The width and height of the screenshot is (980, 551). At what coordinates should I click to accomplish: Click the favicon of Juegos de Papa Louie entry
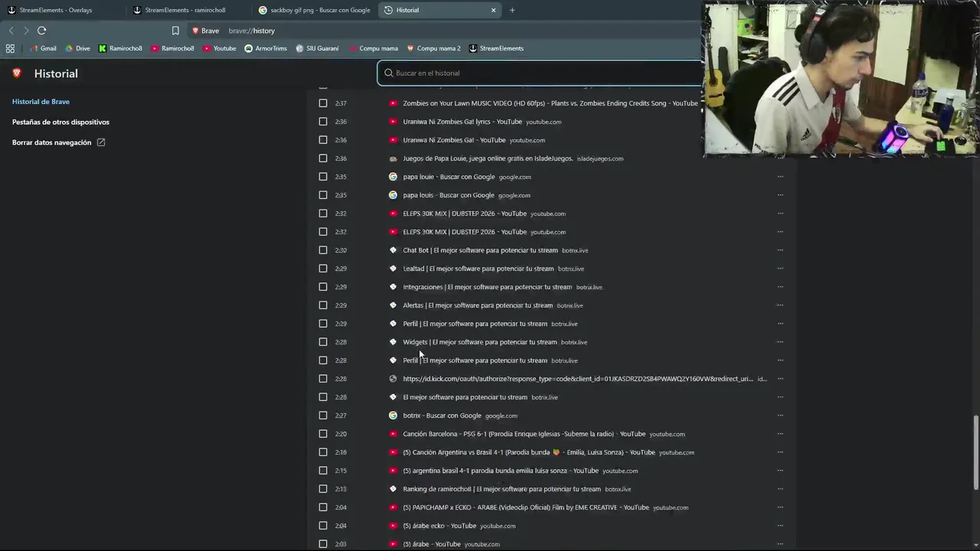pos(393,158)
